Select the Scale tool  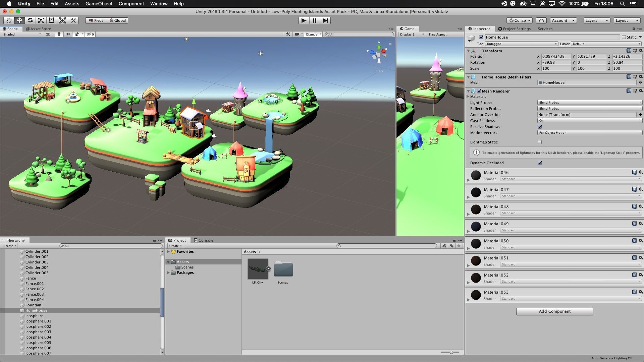41,20
